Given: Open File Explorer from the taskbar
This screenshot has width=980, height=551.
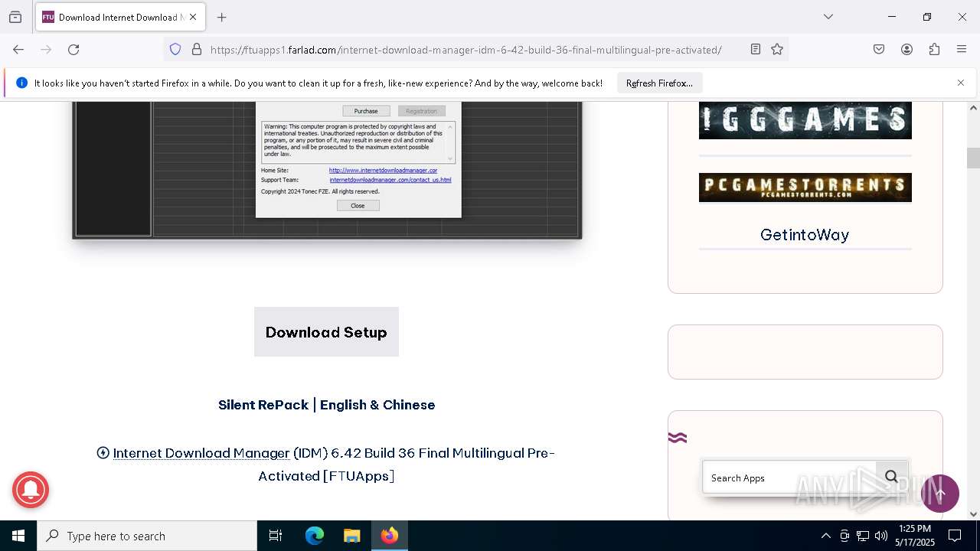Looking at the screenshot, I should (351, 536).
